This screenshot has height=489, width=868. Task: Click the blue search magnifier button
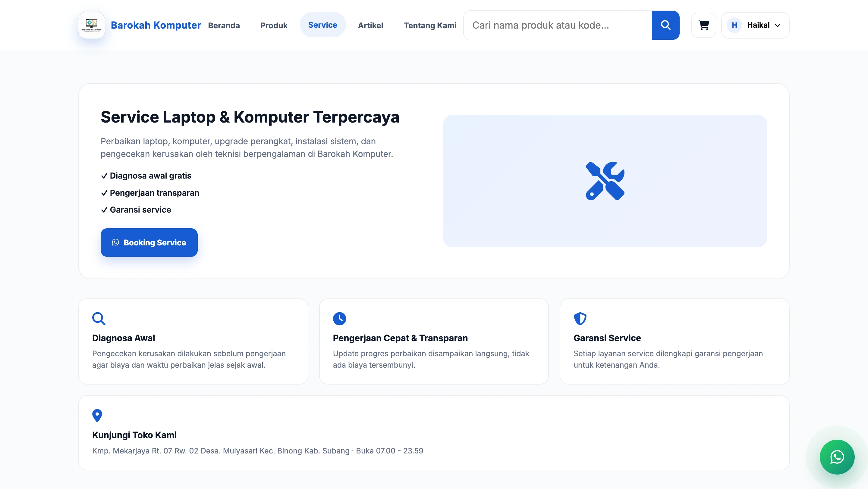[x=665, y=25]
